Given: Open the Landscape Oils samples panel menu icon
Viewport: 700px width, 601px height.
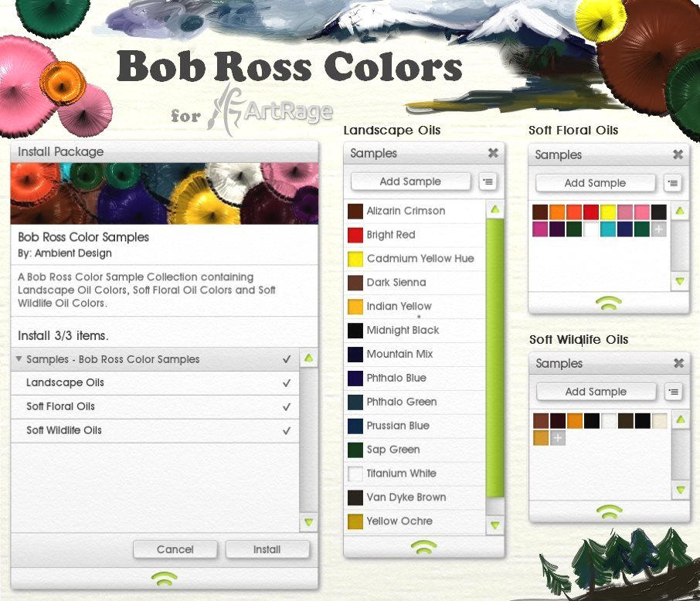Looking at the screenshot, I should 488,182.
